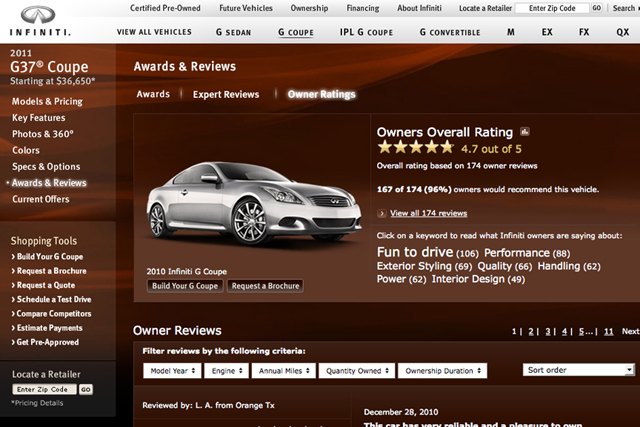640x427 pixels.
Task: Open the Annual Miles filter dropdown
Action: click(284, 371)
